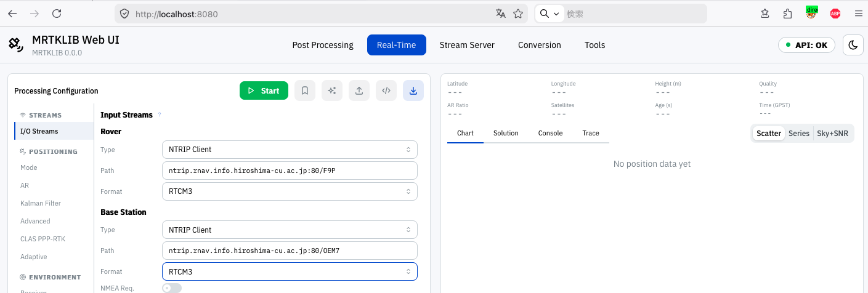The image size is (868, 293).
Task: Click the upload configuration icon button
Action: (359, 90)
